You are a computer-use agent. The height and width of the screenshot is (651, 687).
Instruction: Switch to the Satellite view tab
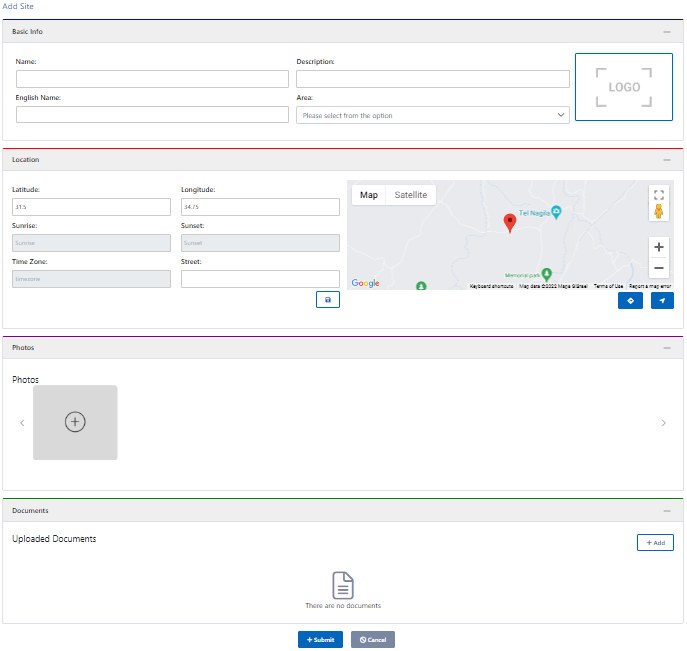pos(411,195)
